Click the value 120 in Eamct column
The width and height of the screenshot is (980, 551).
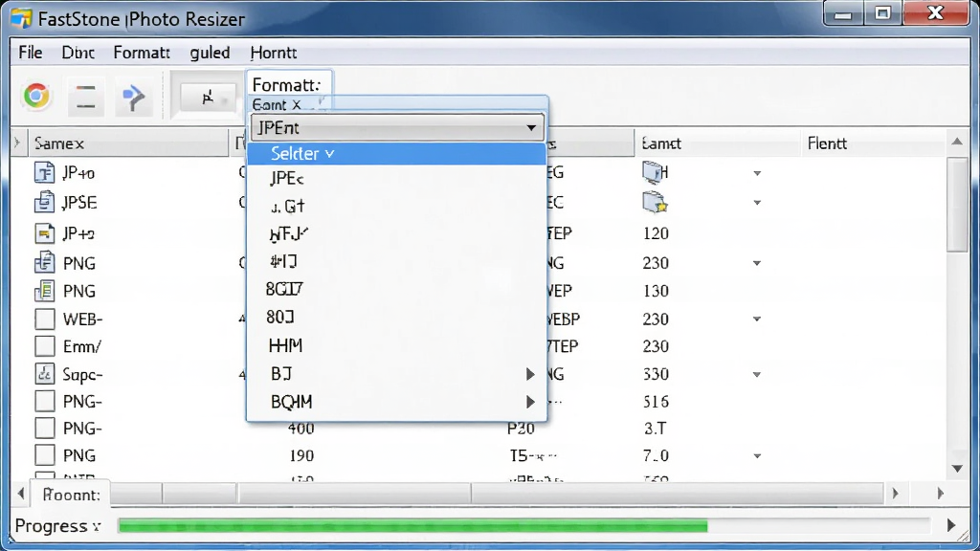(656, 233)
